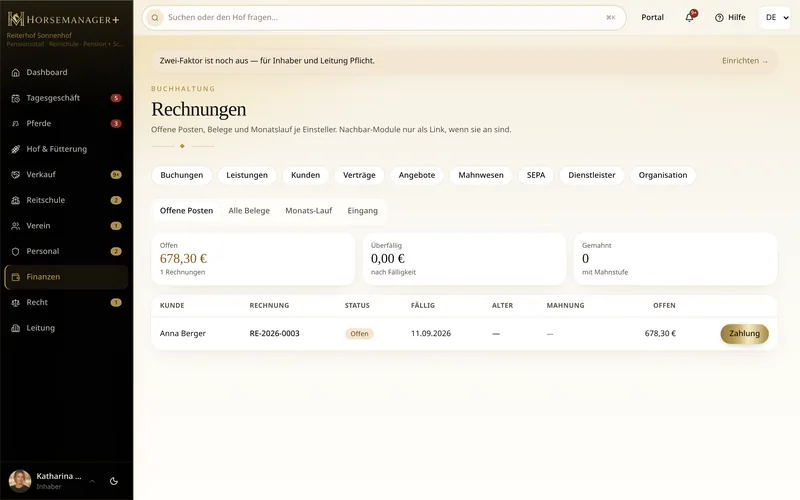The width and height of the screenshot is (800, 500).
Task: Click the red badge next to Tagesgeschäft
Action: 116,98
